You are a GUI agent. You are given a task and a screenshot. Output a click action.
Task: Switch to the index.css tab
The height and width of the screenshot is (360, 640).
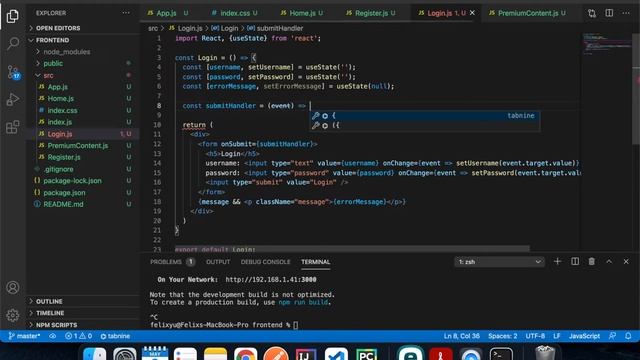[x=234, y=13]
